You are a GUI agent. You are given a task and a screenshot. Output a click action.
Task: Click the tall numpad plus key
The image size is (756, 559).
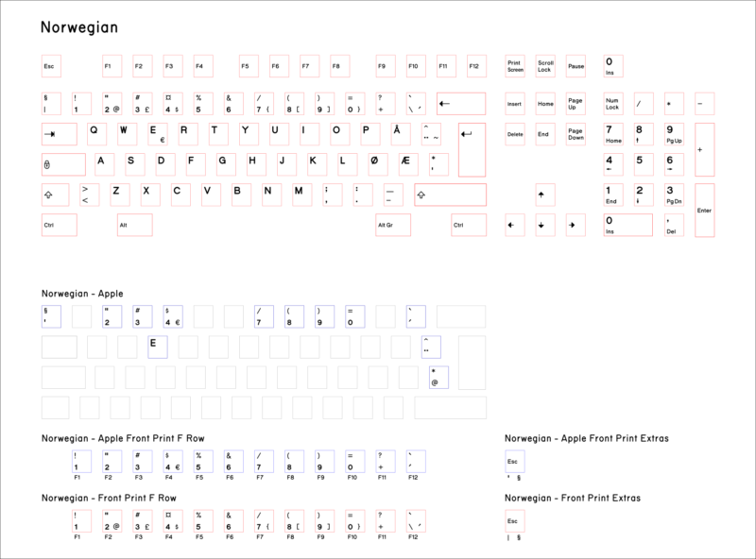pos(704,149)
